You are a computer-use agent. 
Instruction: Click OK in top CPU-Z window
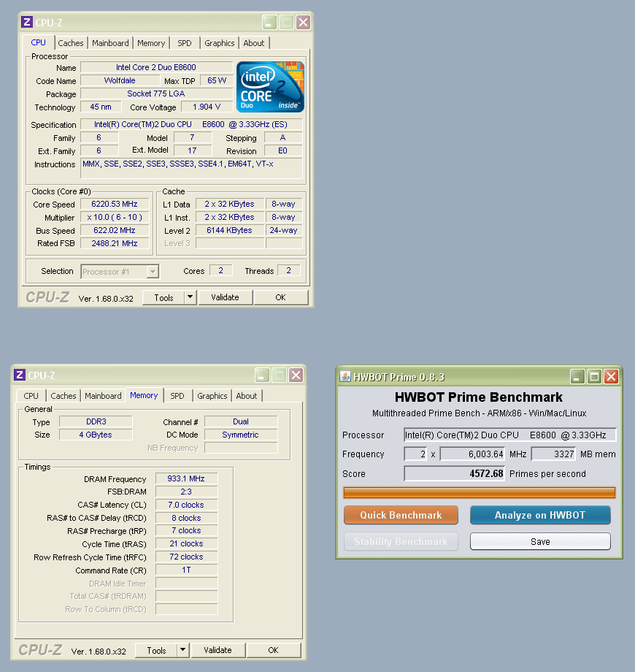280,297
